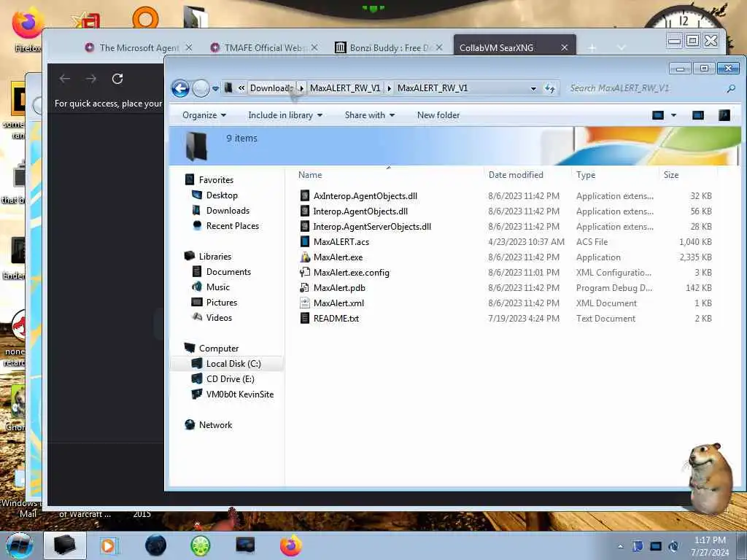Close the CollabVM SearXNG browser tab

[564, 47]
